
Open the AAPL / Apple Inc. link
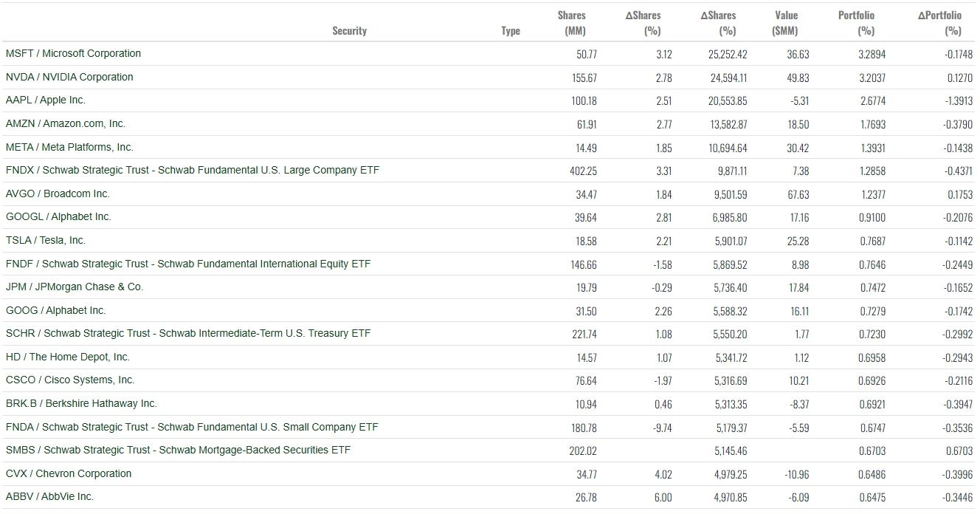46,100
